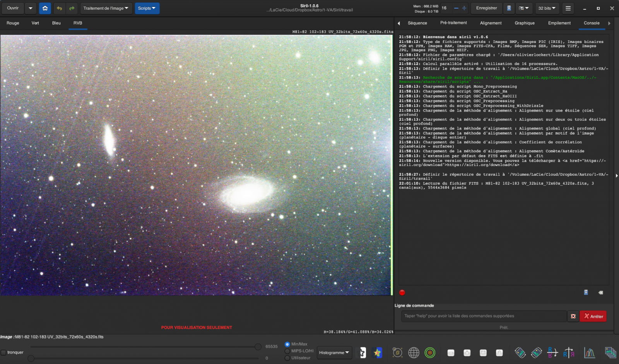Click the green concentric target icon
Image resolution: width=619 pixels, height=364 pixels.
[x=430, y=352]
